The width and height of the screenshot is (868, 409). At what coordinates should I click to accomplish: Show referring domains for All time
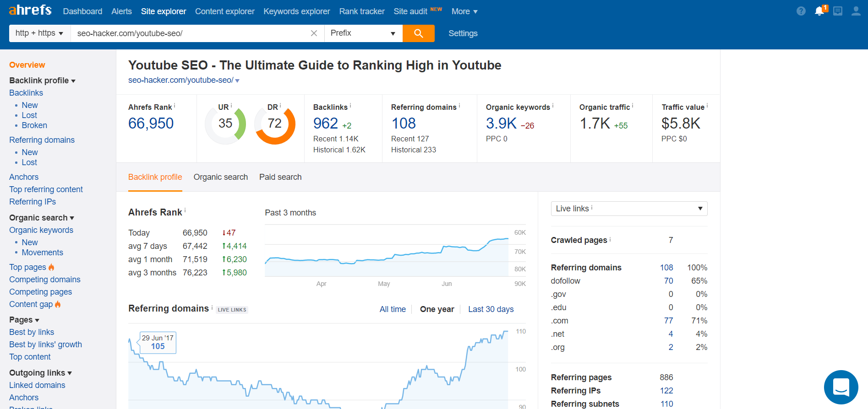(393, 309)
